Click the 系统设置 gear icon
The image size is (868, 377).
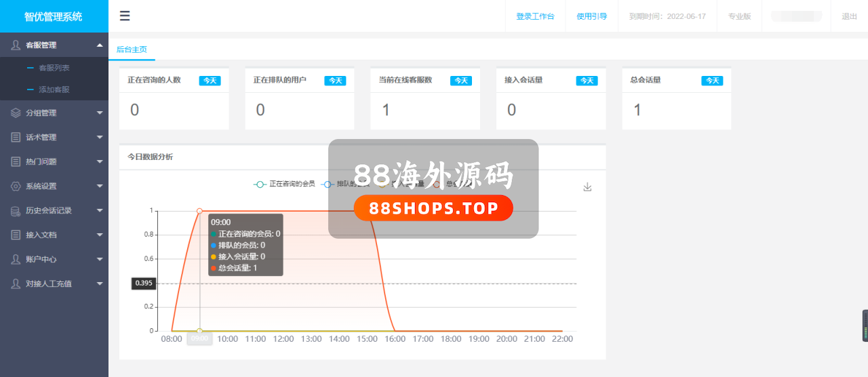[x=16, y=186]
